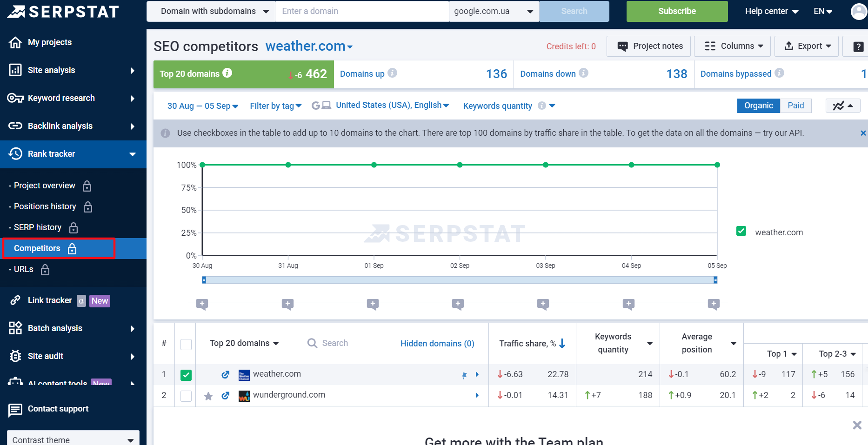Open the Filter by tag dropdown
This screenshot has height=445, width=868.
[x=276, y=106]
